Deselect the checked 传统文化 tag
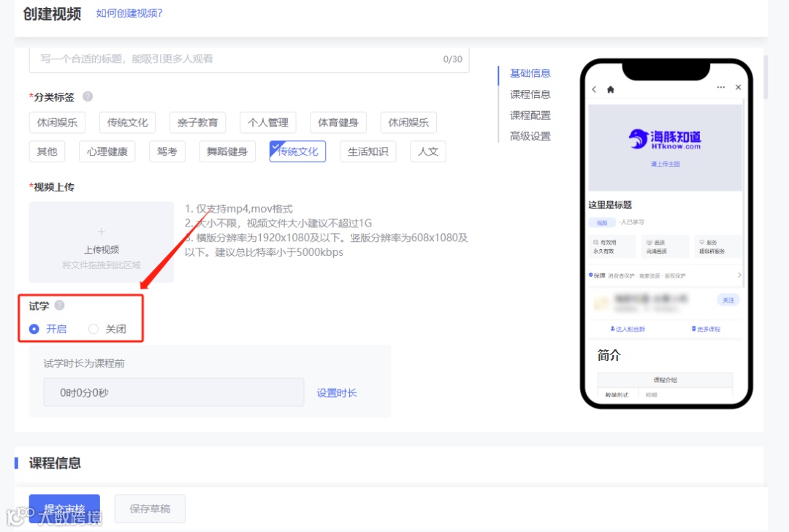This screenshot has height=532, width=789. click(x=298, y=151)
